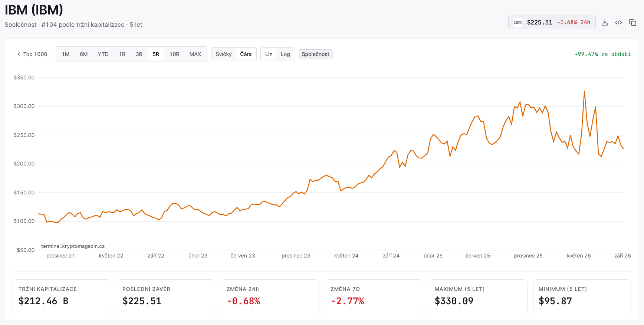644x325 pixels.
Task: Click the $225.51 price ticker
Action: 540,23
